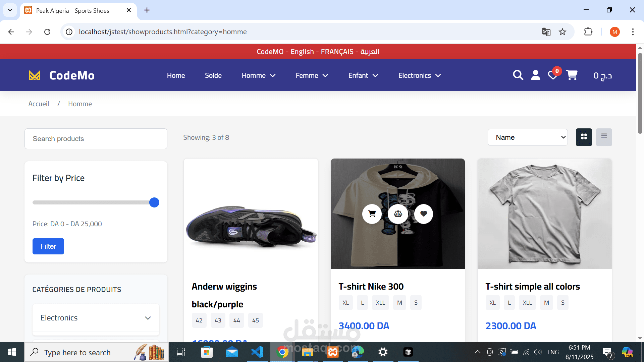Compare T-shirt Nike 300 with scales icon
This screenshot has width=644, height=362.
point(398,214)
